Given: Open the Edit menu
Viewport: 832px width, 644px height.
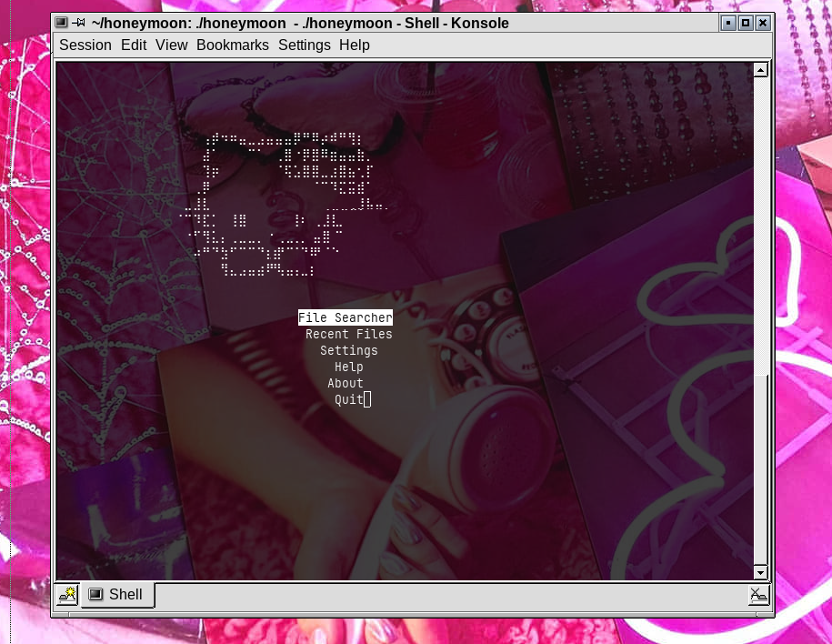Looking at the screenshot, I should (x=134, y=45).
